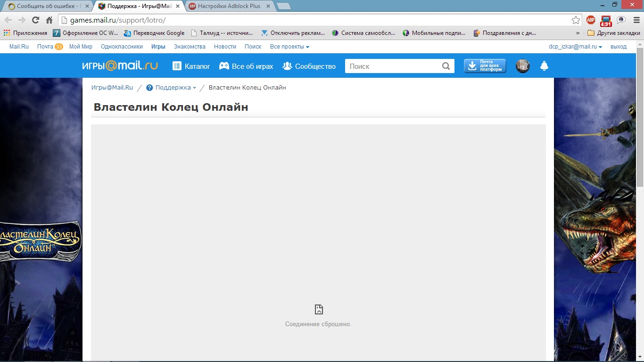Open the Одноклассники link
Image resolution: width=644 pixels, height=362 pixels.
coord(122,47)
